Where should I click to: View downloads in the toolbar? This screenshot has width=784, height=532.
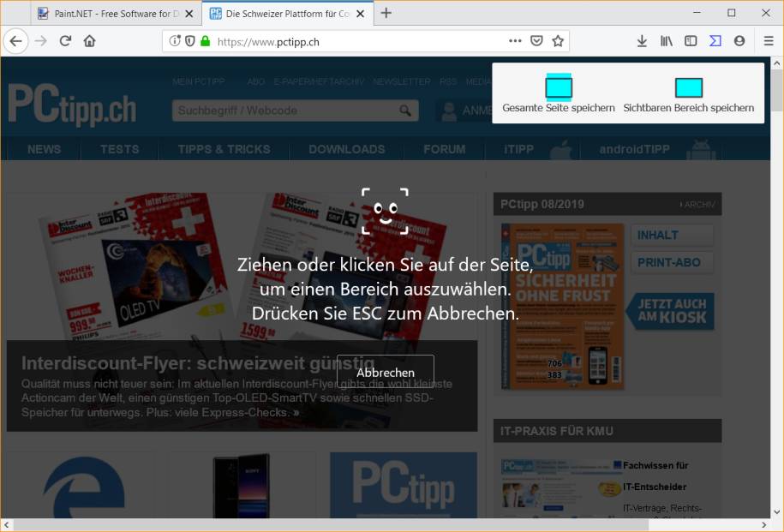coord(642,40)
